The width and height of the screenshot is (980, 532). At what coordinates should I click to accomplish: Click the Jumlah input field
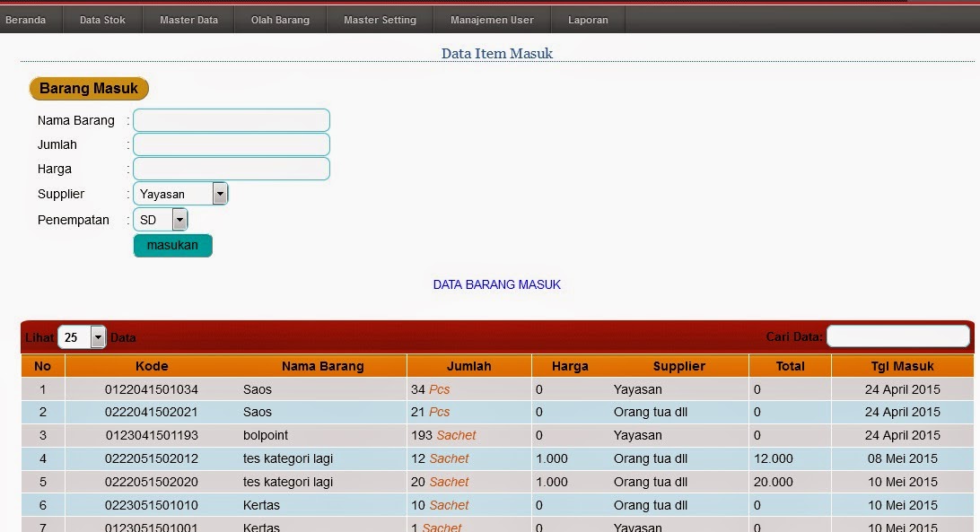point(231,144)
